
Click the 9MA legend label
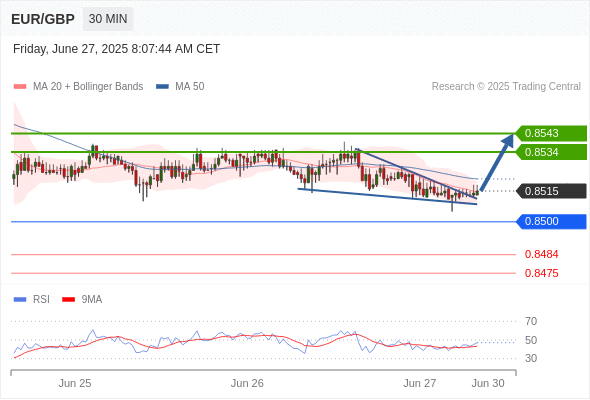pyautogui.click(x=92, y=300)
